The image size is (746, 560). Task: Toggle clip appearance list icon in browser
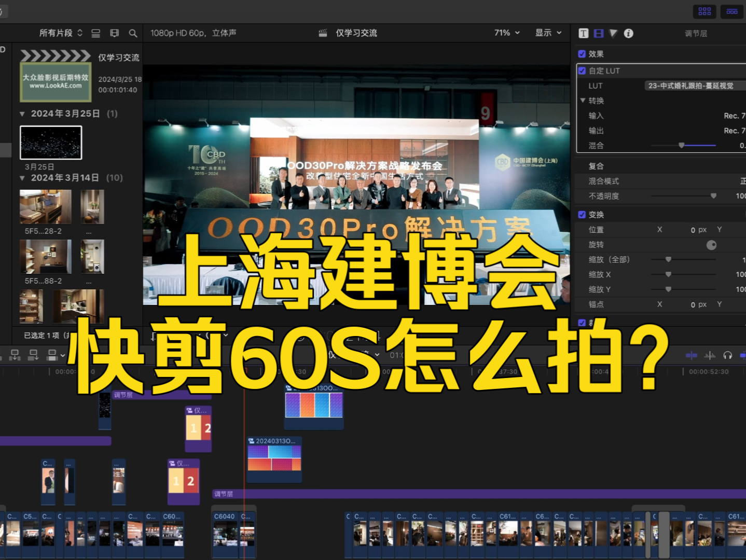[96, 33]
